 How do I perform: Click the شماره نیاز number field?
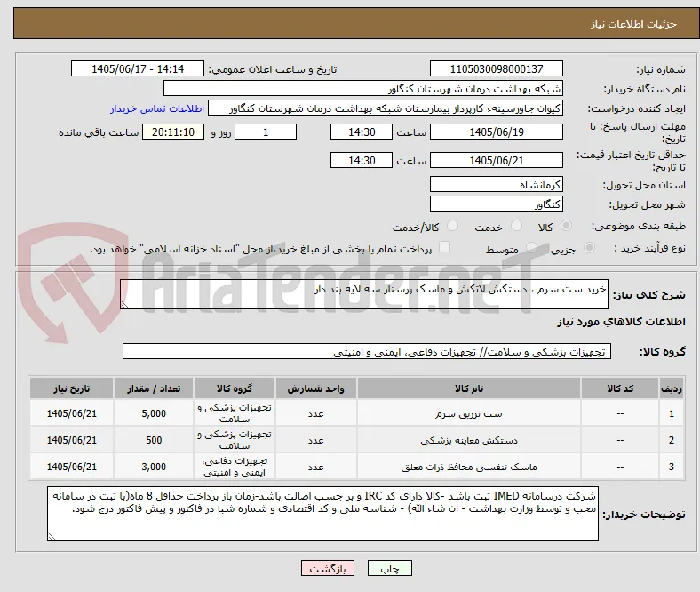(x=497, y=68)
